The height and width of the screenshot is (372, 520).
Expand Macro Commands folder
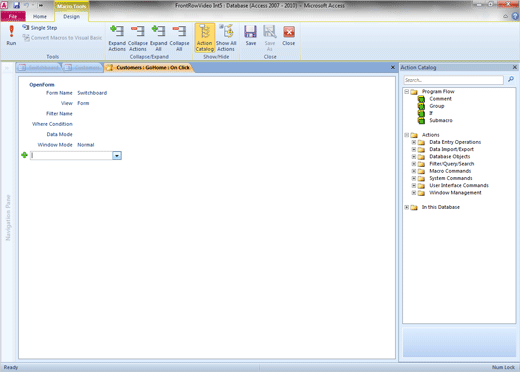tap(414, 171)
